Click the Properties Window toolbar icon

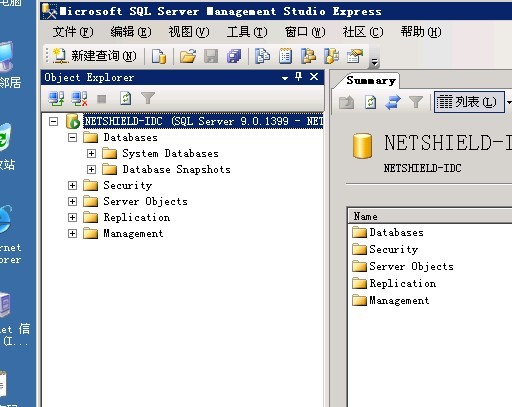(355, 56)
